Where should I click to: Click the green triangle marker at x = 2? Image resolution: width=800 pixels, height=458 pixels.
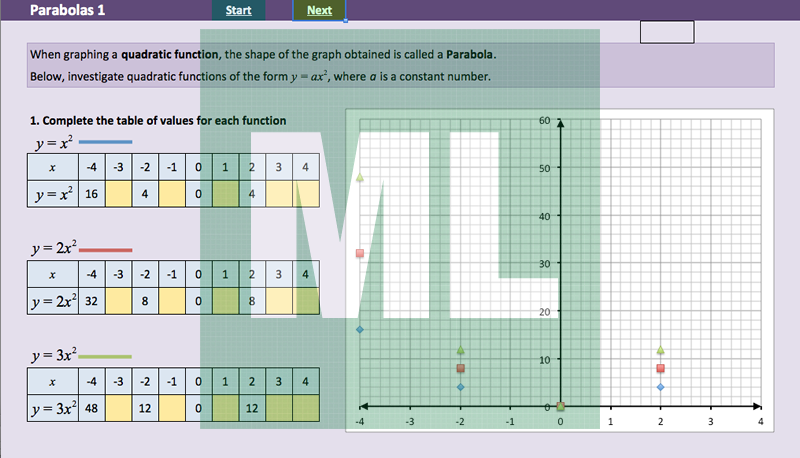click(660, 350)
